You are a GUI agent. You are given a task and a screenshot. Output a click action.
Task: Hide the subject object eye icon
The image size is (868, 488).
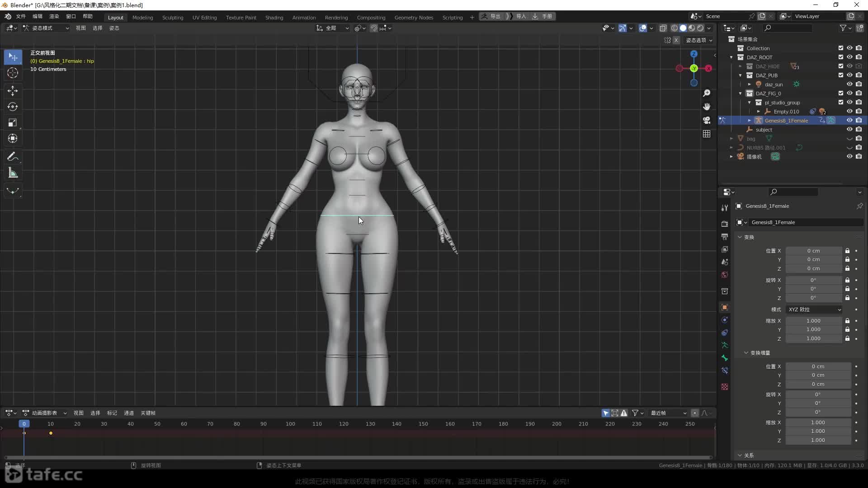coord(849,130)
